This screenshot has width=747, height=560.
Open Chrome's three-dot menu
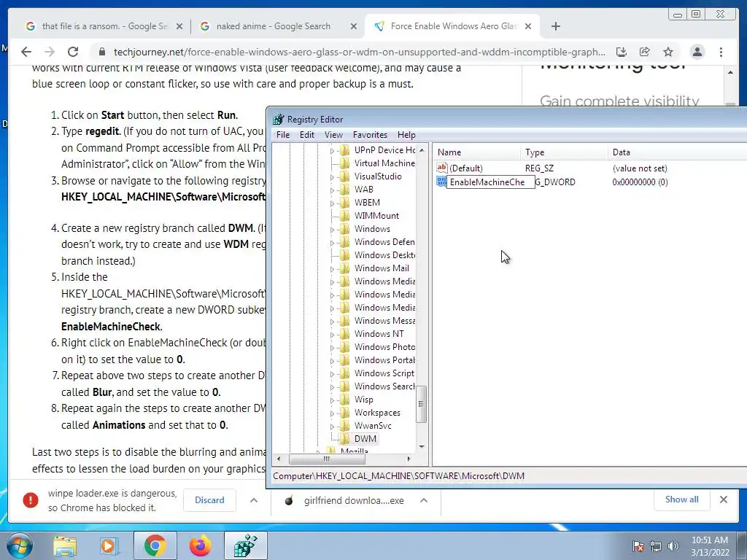pyautogui.click(x=721, y=52)
